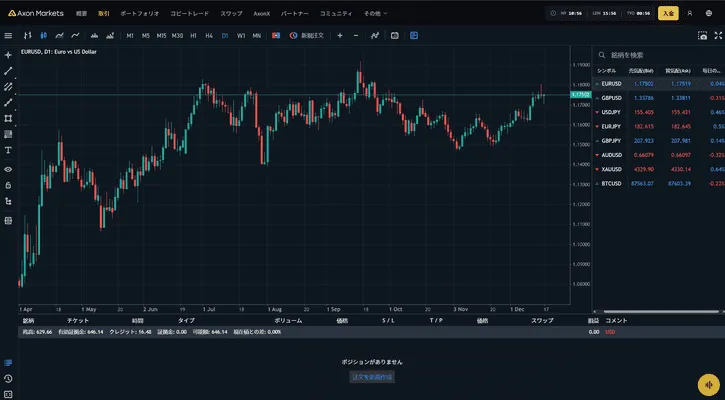Toggle the eye visibility tool
The height and width of the screenshot is (400, 725).
click(x=8, y=169)
